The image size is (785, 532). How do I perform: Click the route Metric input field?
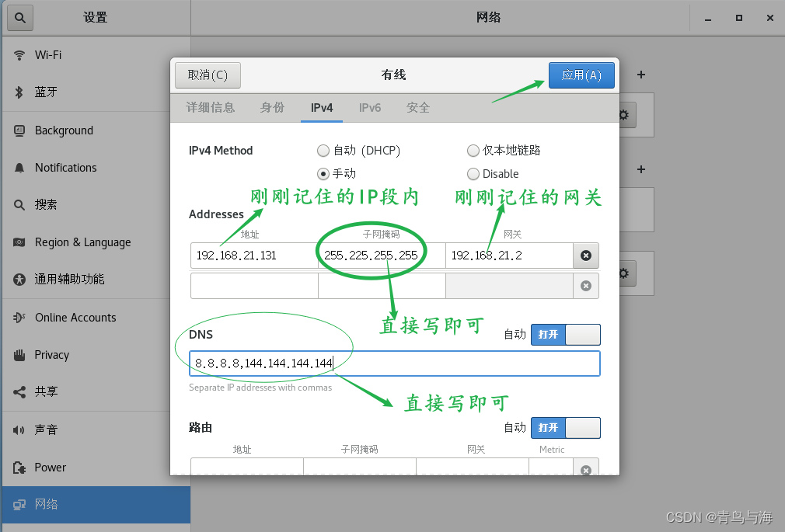pyautogui.click(x=551, y=467)
